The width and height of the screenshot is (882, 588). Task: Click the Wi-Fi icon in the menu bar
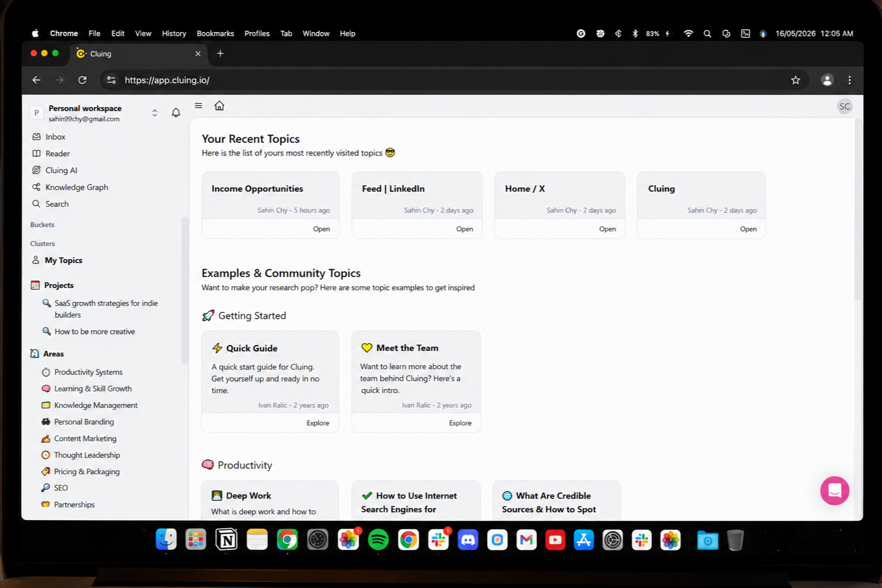pos(688,33)
